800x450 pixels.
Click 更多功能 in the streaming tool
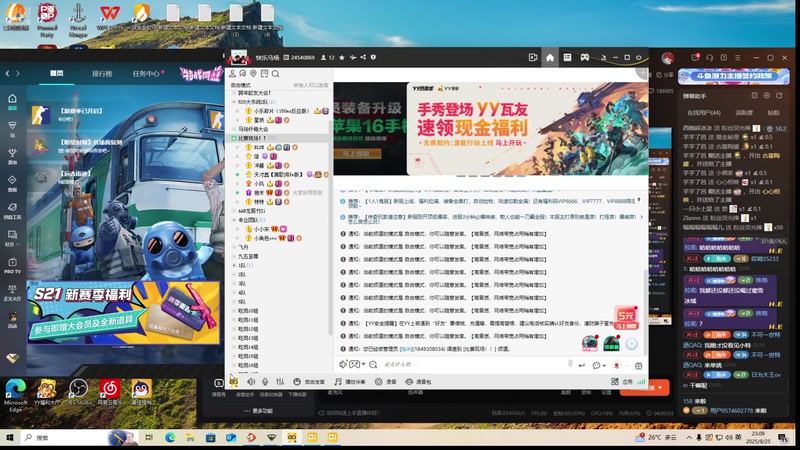pos(259,411)
